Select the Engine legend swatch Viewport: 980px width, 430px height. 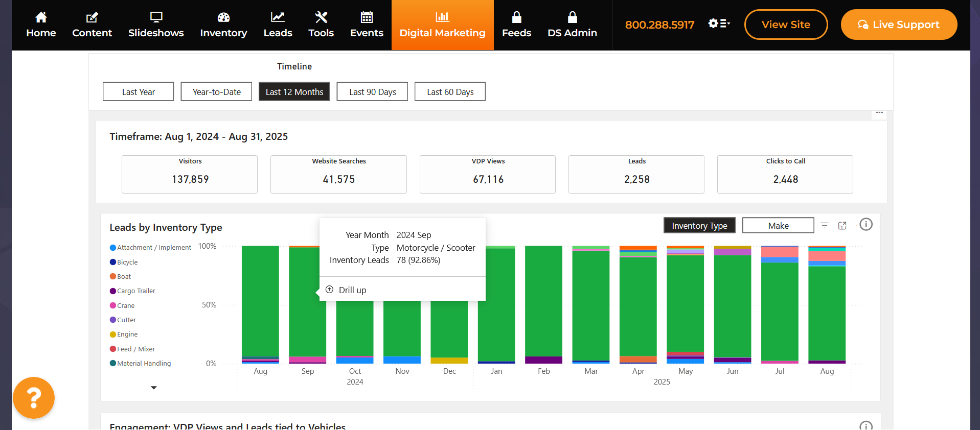(x=113, y=335)
